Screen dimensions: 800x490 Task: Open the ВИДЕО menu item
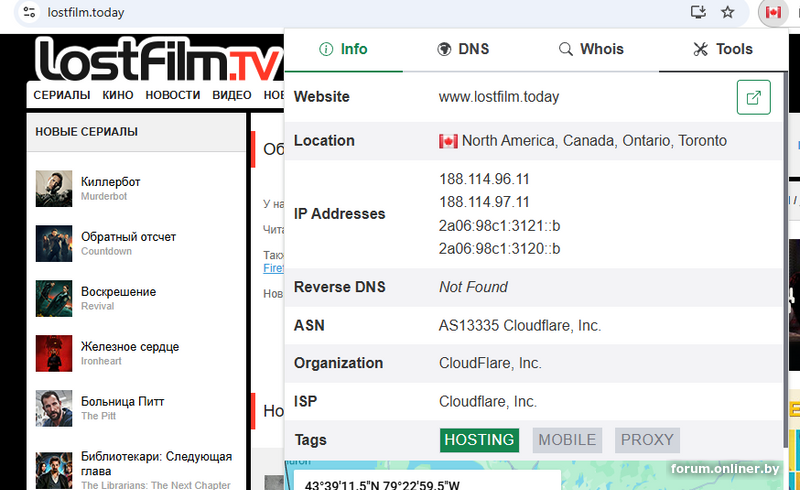pyautogui.click(x=232, y=95)
